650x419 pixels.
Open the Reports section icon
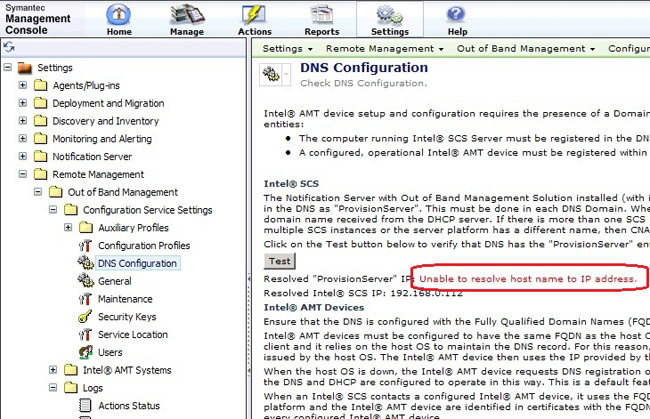tap(322, 14)
